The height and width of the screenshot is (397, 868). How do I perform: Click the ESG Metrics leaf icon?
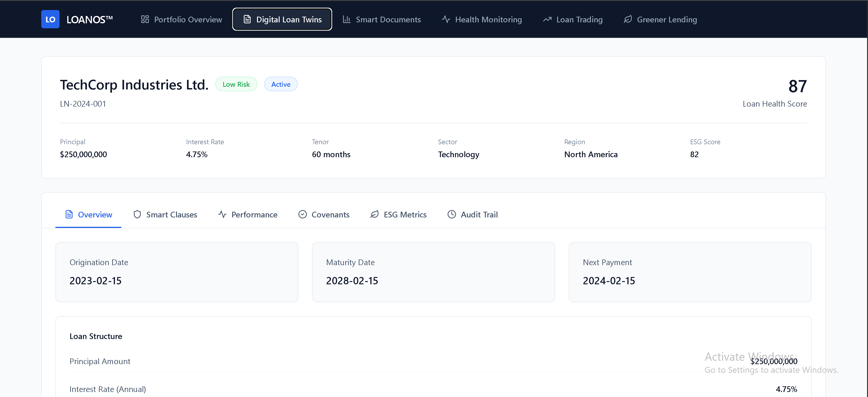pos(374,214)
